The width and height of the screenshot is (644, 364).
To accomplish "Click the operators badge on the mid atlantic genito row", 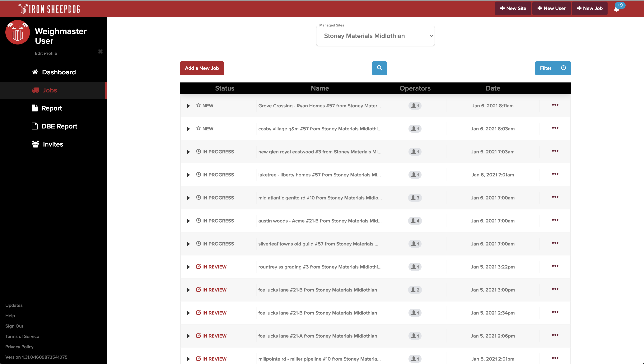I will tap(415, 198).
